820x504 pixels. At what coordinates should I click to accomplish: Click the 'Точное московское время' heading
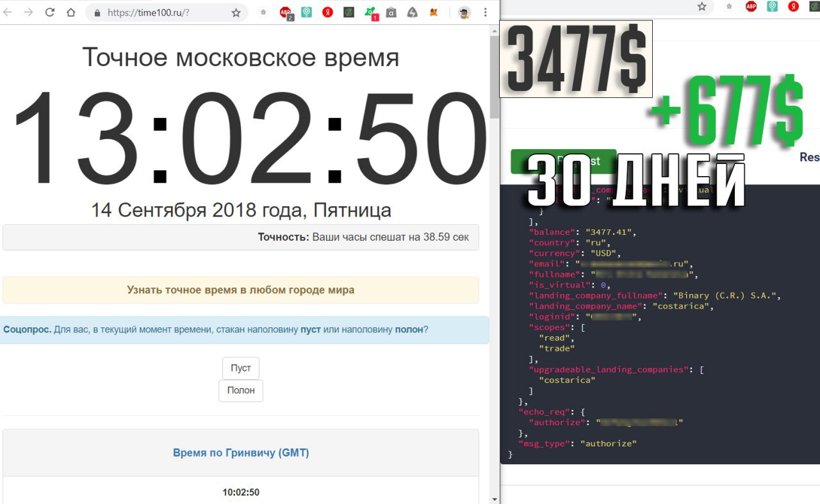point(241,58)
